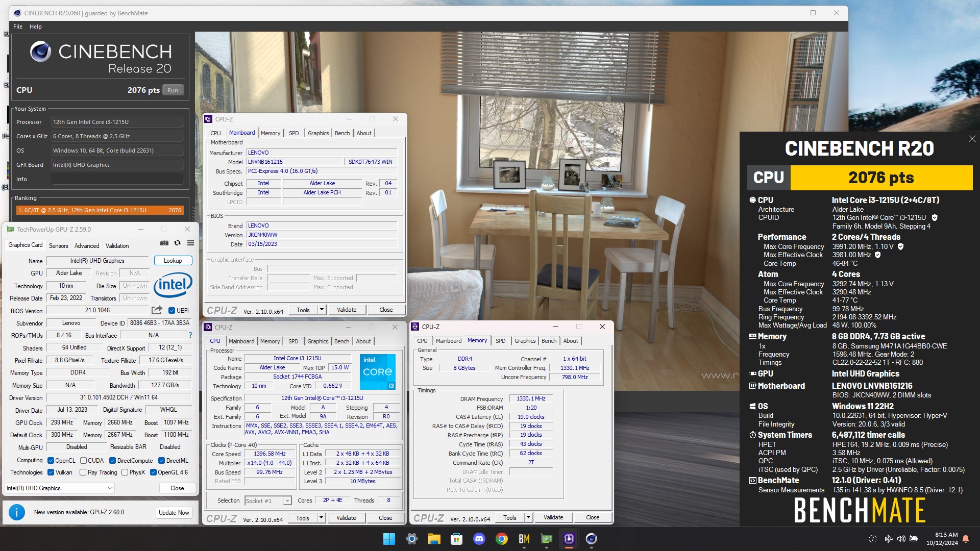Switch to Cinebench via its taskbar icon

[591, 539]
